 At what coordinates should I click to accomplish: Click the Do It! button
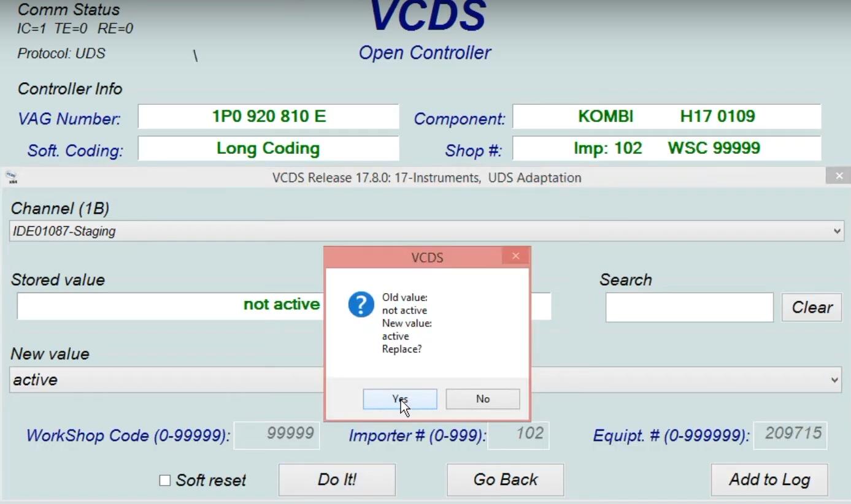click(x=337, y=479)
